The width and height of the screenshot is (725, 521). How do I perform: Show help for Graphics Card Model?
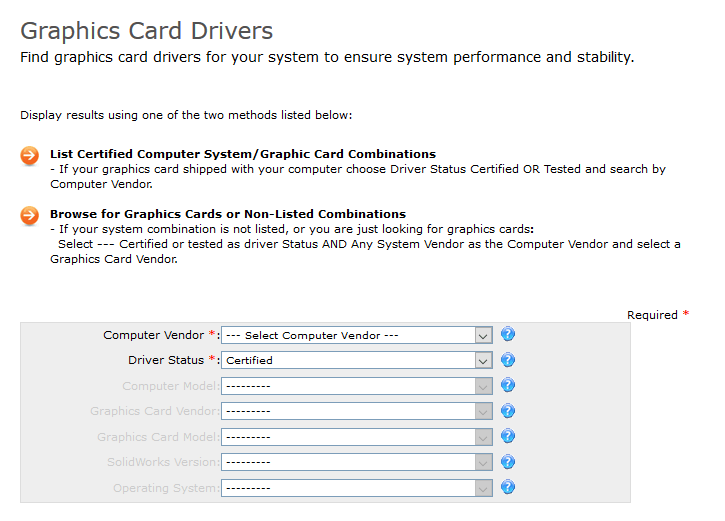[x=508, y=436]
